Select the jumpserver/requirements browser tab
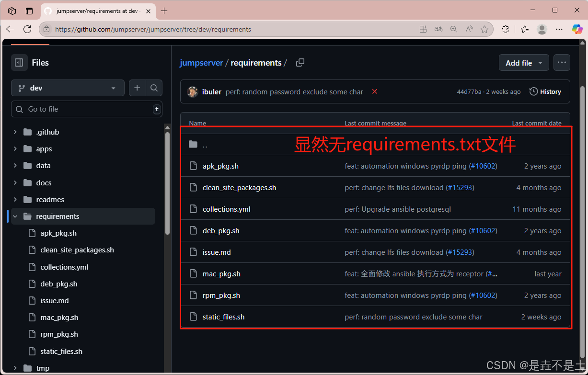 (x=97, y=11)
